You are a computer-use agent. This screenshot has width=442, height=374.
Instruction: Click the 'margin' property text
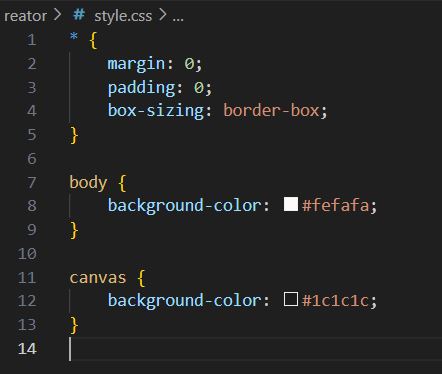coord(136,64)
